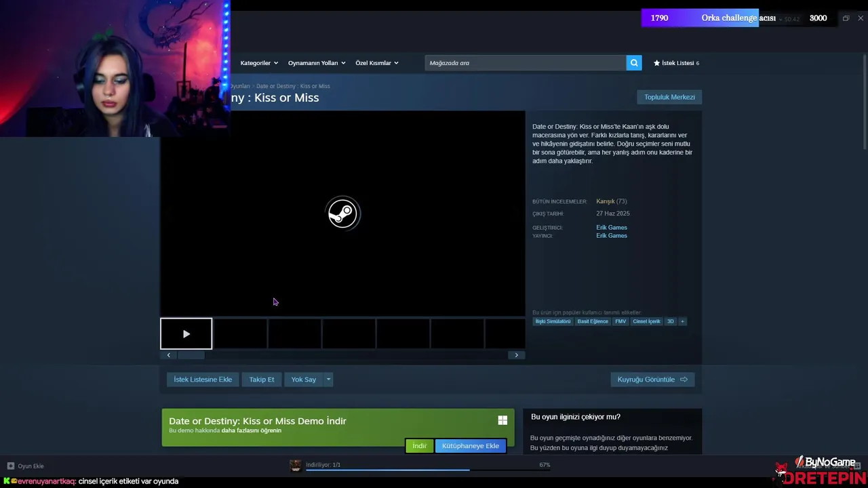Click the Date or Destiny Demo İndir title

point(258,421)
